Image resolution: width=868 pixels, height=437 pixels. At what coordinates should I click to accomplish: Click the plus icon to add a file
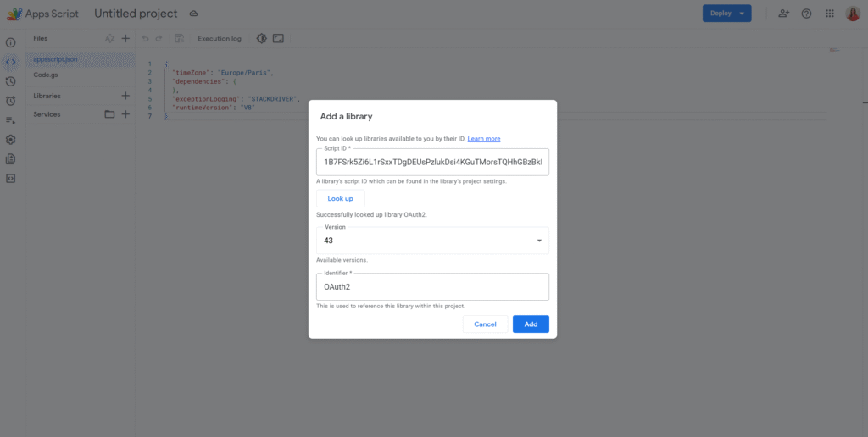tap(125, 38)
